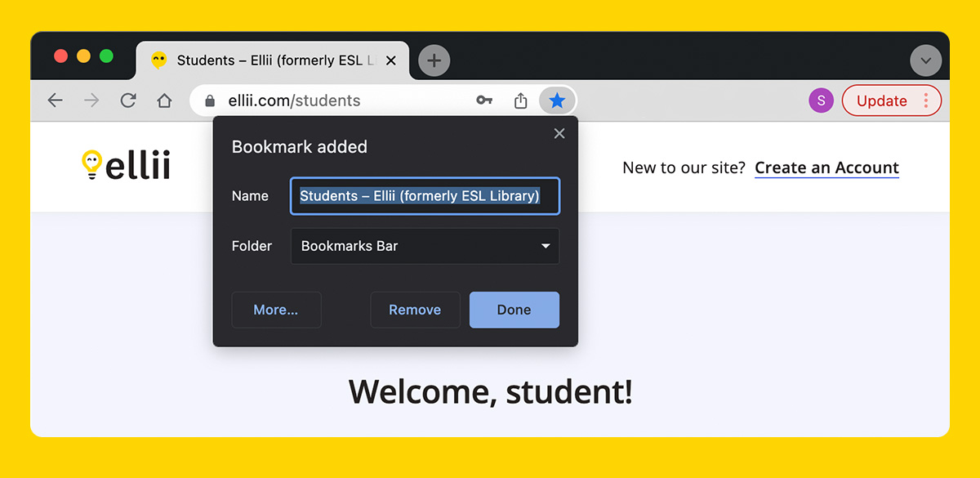Toggle the blue bookmark star icon
The height and width of the screenshot is (478, 980).
pyautogui.click(x=557, y=101)
